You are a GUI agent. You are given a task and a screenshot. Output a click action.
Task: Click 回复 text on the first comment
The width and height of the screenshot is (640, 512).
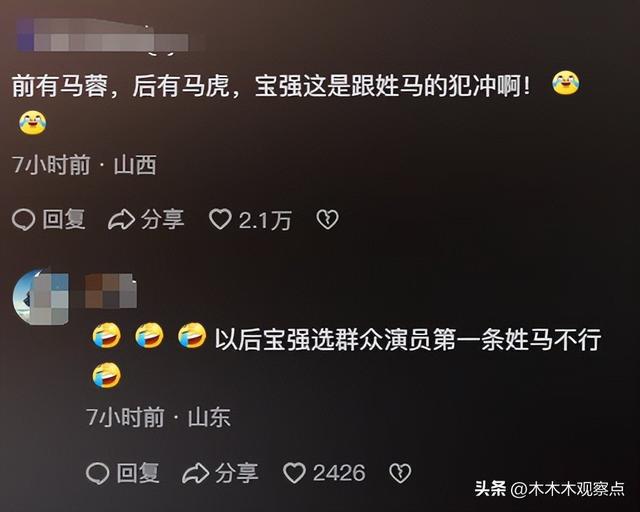(64, 220)
